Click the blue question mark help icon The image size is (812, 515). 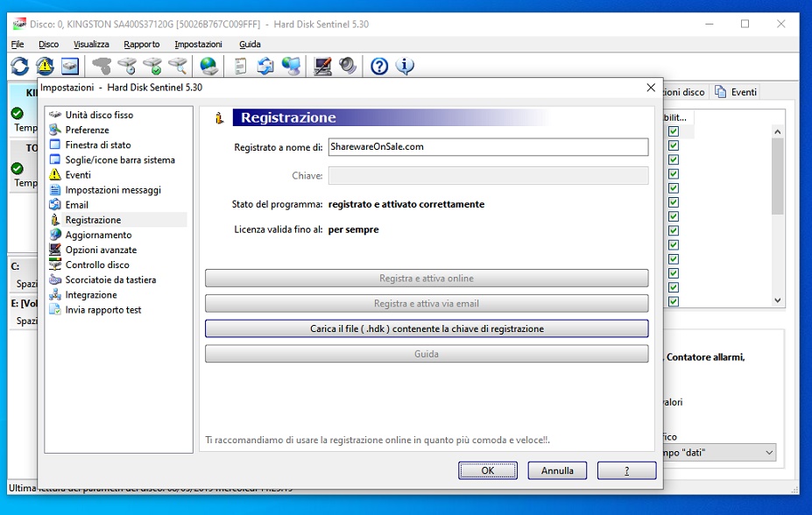(x=379, y=67)
